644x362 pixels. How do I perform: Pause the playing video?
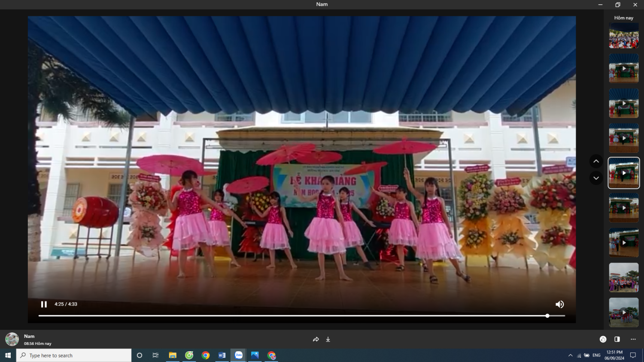tap(44, 304)
